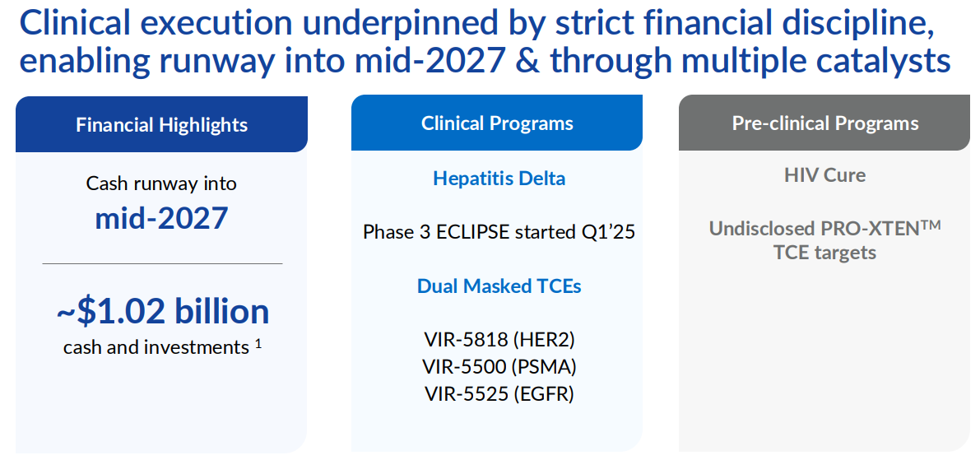Select the Hepatitis Delta heading
This screenshot has width=980, height=460.
499,178
